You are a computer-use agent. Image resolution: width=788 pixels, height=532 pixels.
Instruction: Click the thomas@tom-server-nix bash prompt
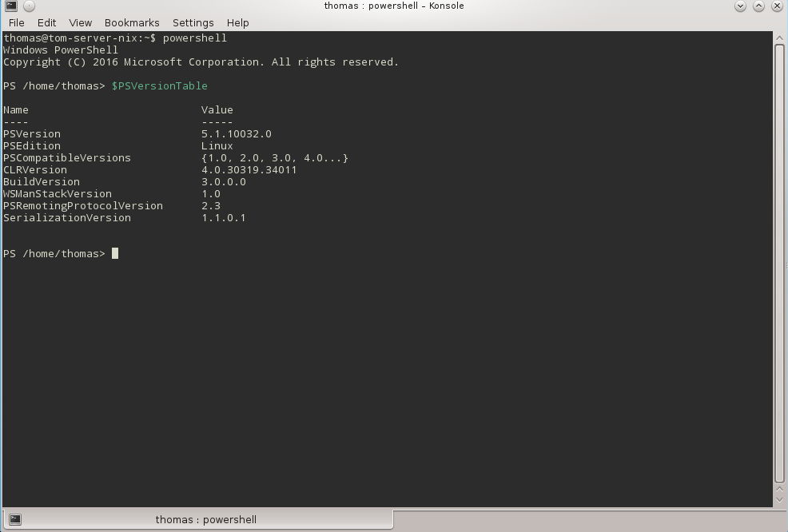80,38
